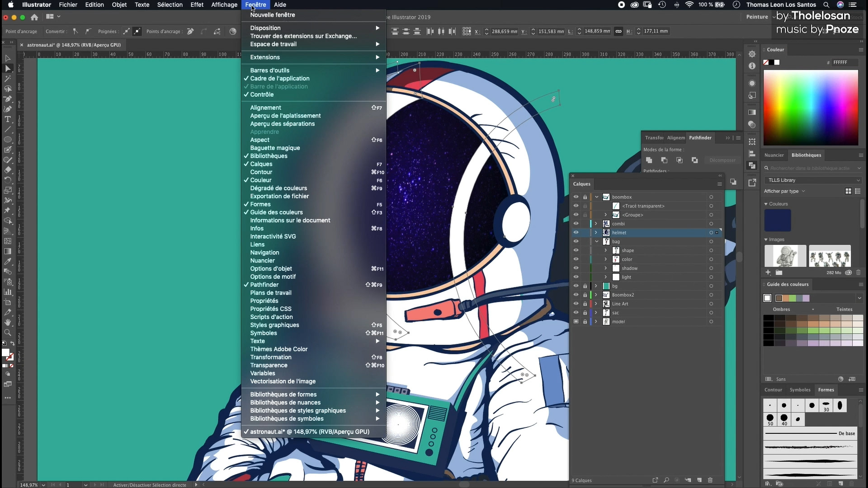Viewport: 868px width, 488px height.
Task: Toggle visibility of the Line Art layer
Action: pos(576,304)
